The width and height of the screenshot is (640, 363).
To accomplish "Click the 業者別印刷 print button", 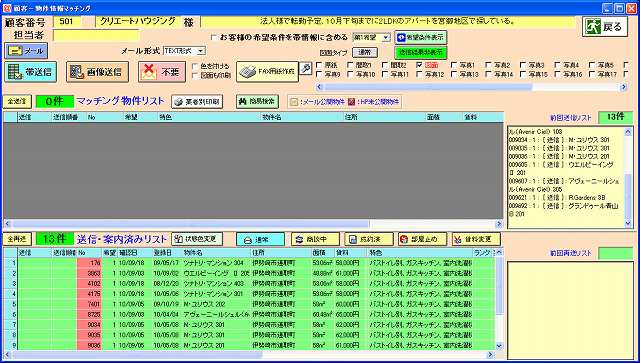I will point(197,102).
